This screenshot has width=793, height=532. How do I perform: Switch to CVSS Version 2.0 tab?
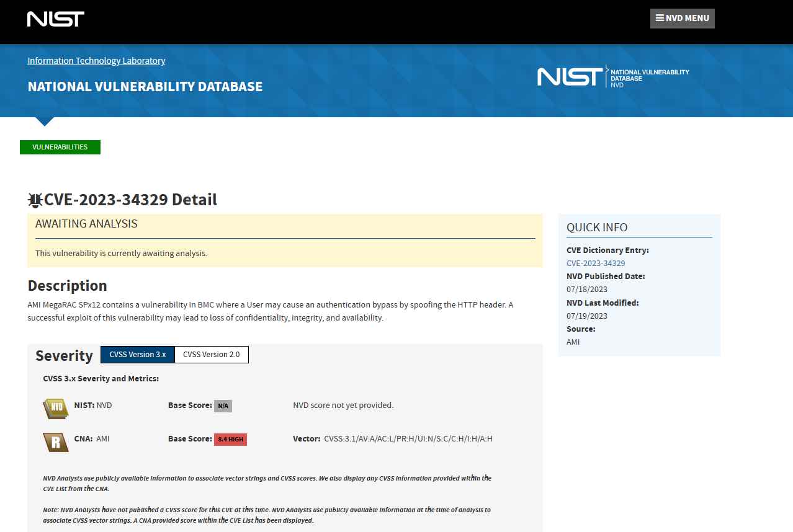pyautogui.click(x=212, y=355)
